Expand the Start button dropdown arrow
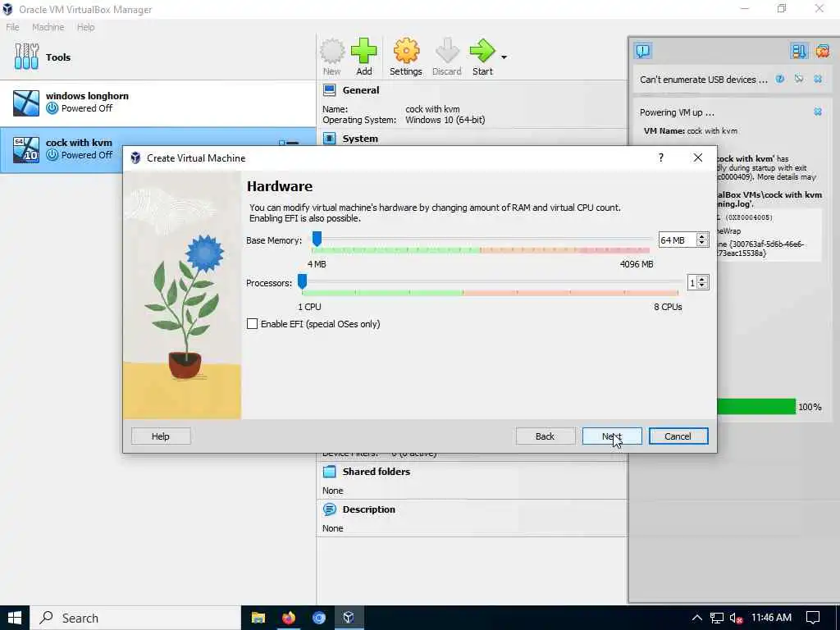Image resolution: width=840 pixels, height=630 pixels. 504,57
